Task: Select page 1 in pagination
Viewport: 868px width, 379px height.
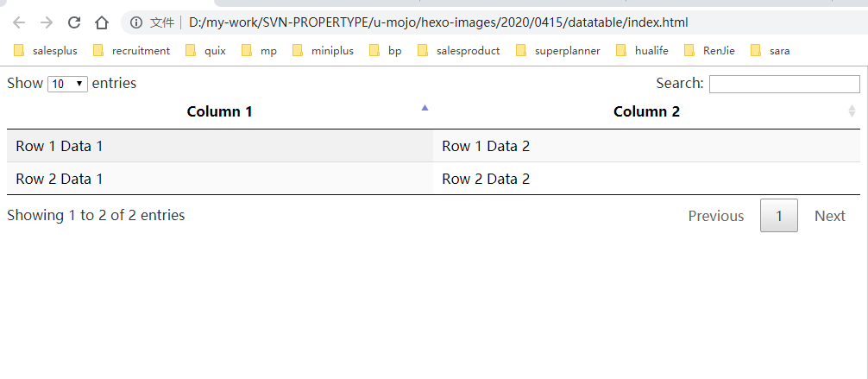Action: click(779, 216)
